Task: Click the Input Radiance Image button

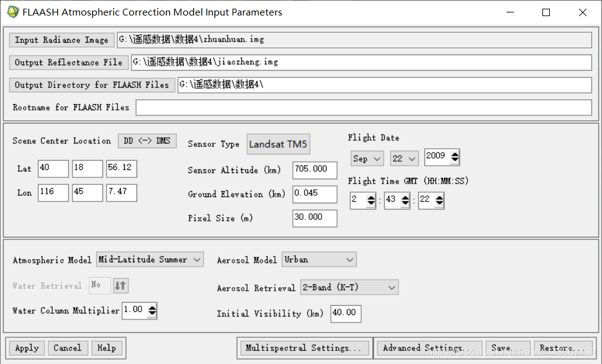Action: [x=61, y=40]
